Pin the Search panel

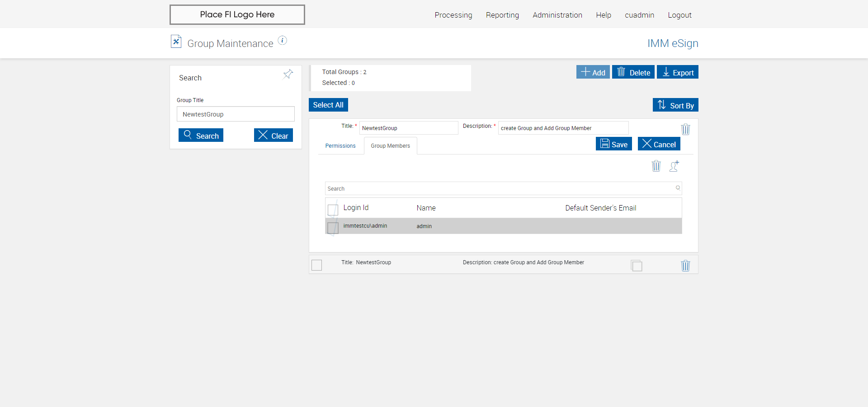[288, 74]
